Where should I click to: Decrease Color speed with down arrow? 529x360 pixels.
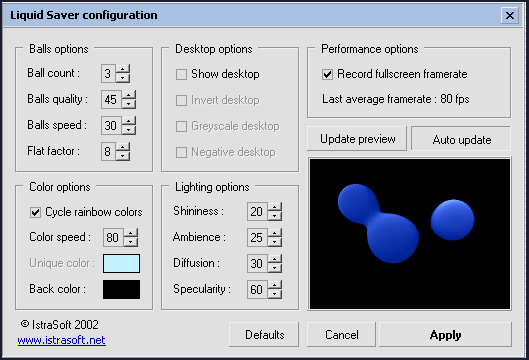pyautogui.click(x=131, y=242)
